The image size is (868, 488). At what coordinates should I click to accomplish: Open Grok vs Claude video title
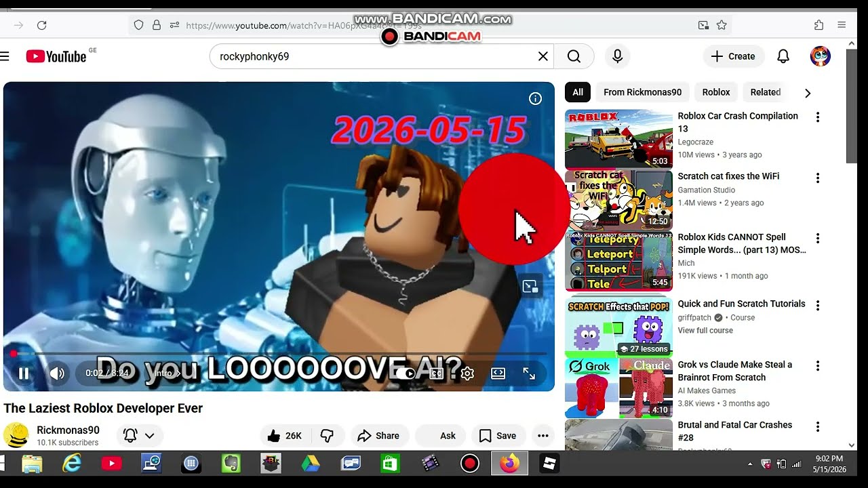tap(735, 371)
